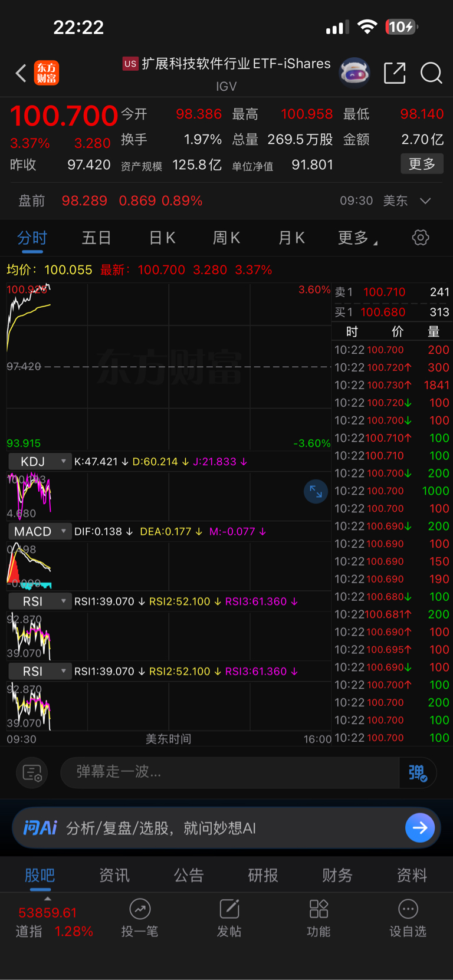Open the RSI dropdown above the time axis
The image size is (453, 980).
point(39,671)
